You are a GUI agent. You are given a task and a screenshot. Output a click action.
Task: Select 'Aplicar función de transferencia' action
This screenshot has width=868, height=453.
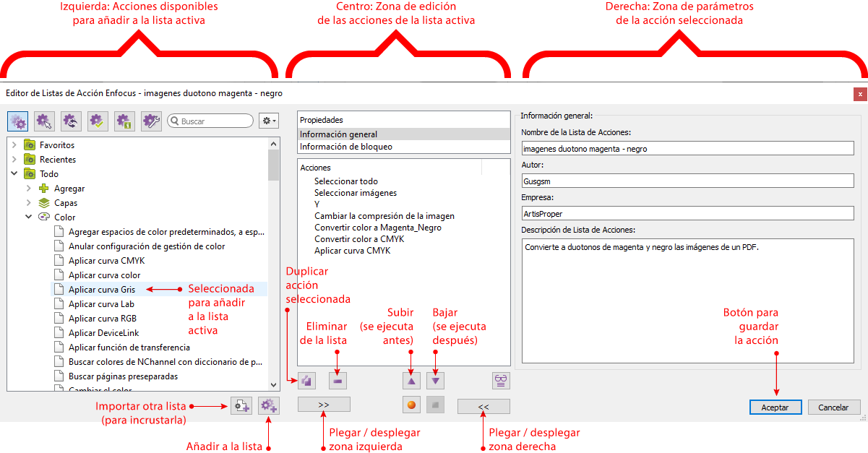tap(129, 348)
